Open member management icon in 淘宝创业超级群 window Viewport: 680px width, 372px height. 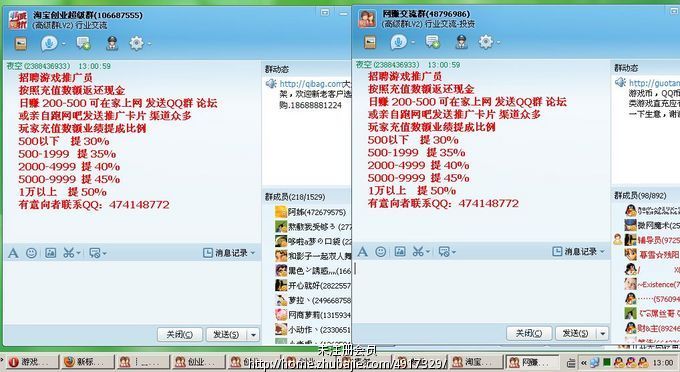click(x=112, y=43)
